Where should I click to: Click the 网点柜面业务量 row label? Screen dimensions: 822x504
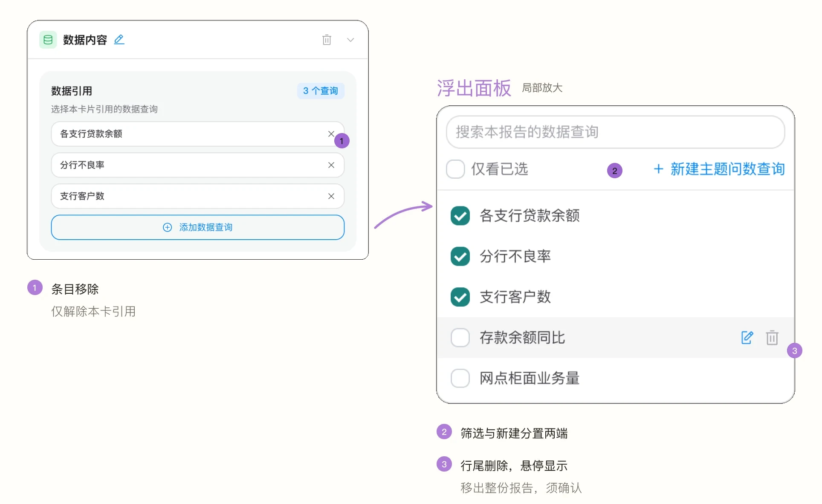coord(530,378)
